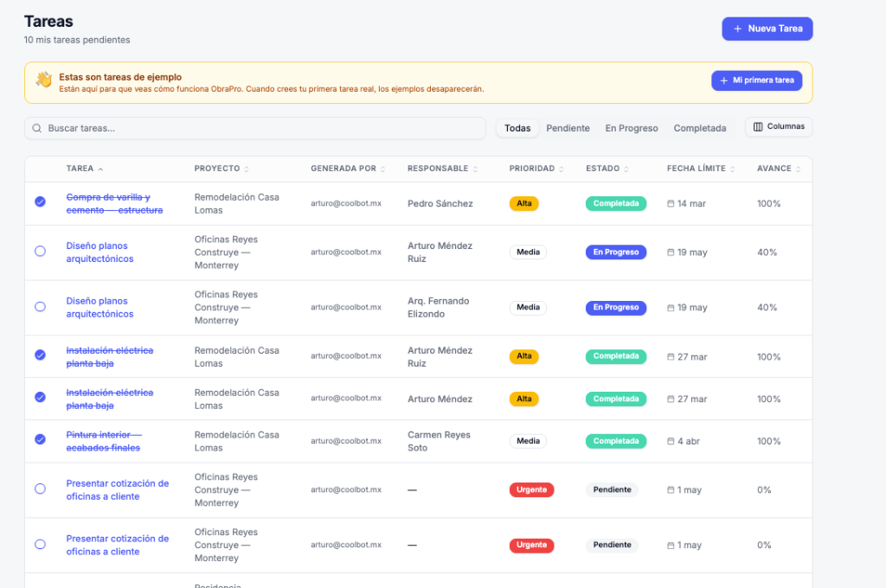Click the 100% avance value in Pedro Sánchez's row
Image resolution: width=886 pixels, height=588 pixels.
[768, 203]
